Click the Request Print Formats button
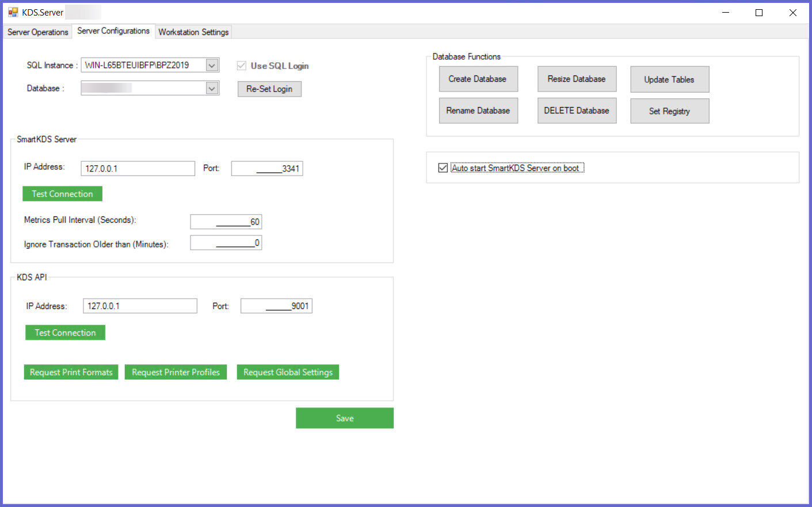 click(71, 372)
